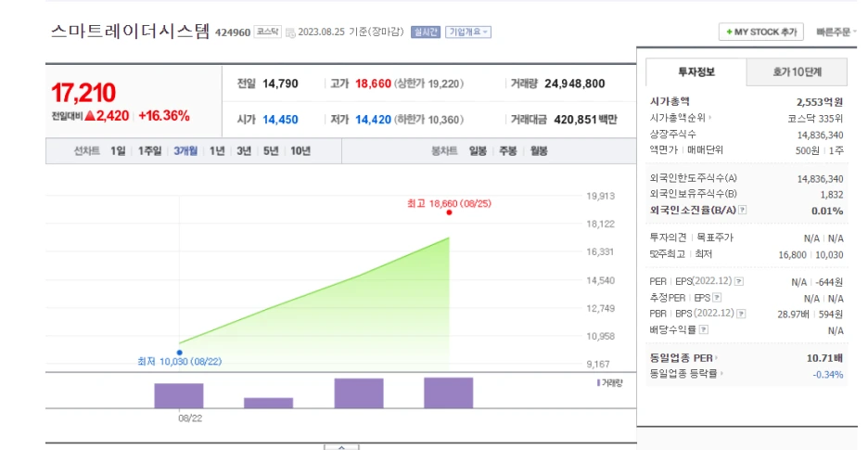Image resolution: width=868 pixels, height=450 pixels.
Task: Add stock via MY STOCK 추가 button
Action: tap(761, 32)
